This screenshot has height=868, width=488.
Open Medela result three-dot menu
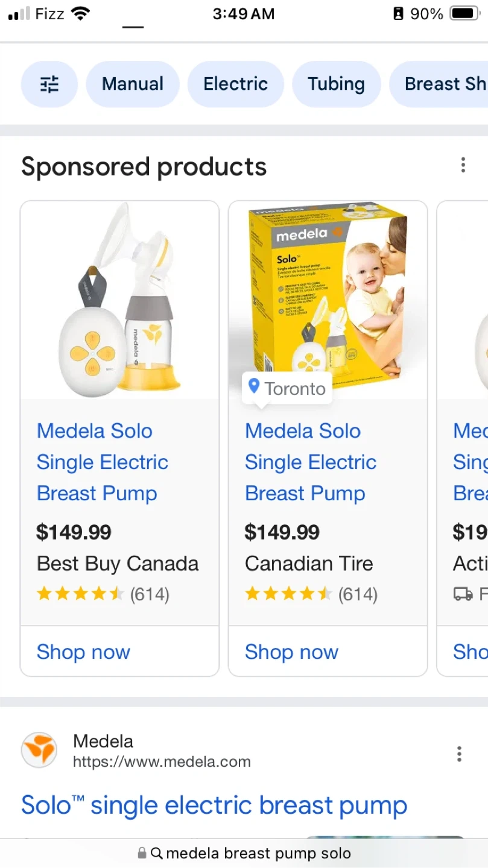click(459, 753)
